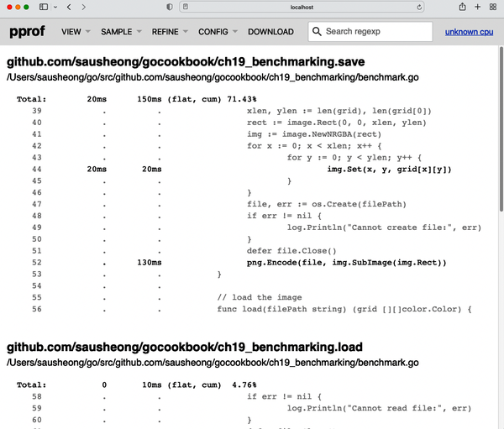504x429 pixels.
Task: Open the unknown cpu link
Action: (x=469, y=32)
